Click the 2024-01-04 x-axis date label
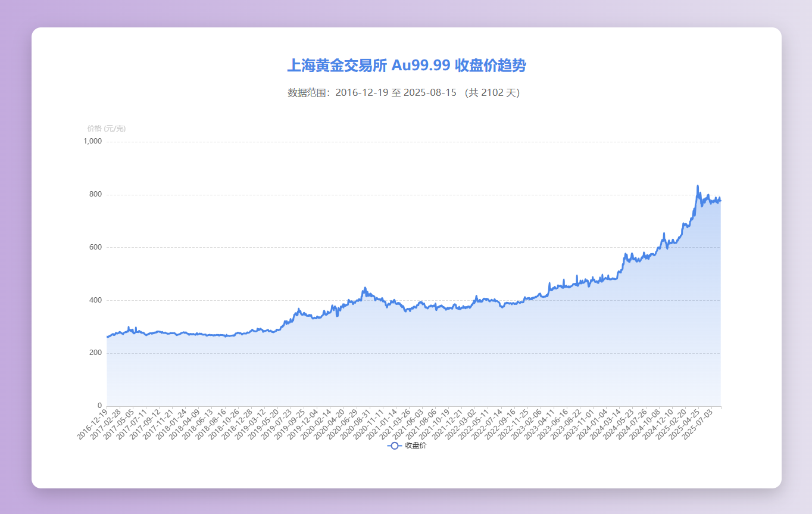The width and height of the screenshot is (812, 514). [x=592, y=424]
